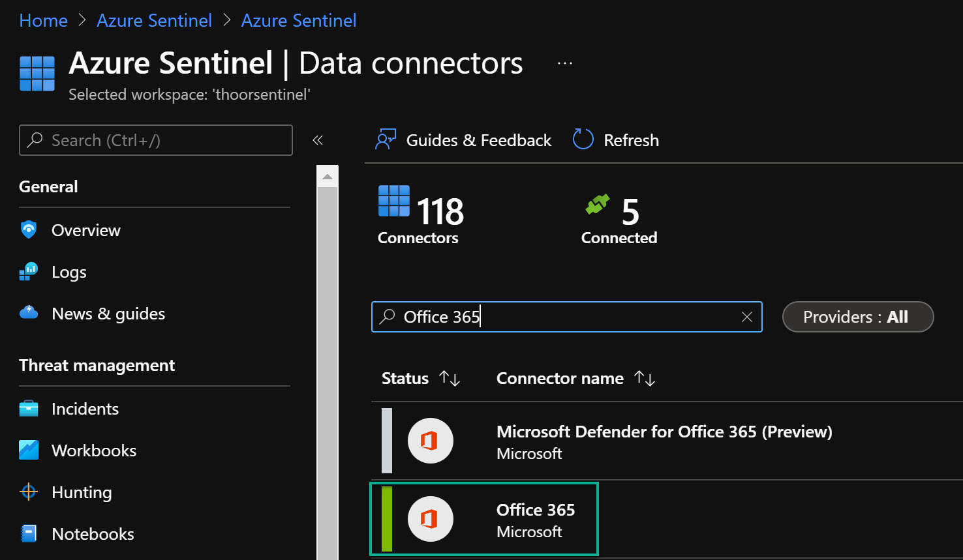The image size is (963, 560).
Task: Click the Office logo for Microsoft Defender connector
Action: (x=431, y=441)
